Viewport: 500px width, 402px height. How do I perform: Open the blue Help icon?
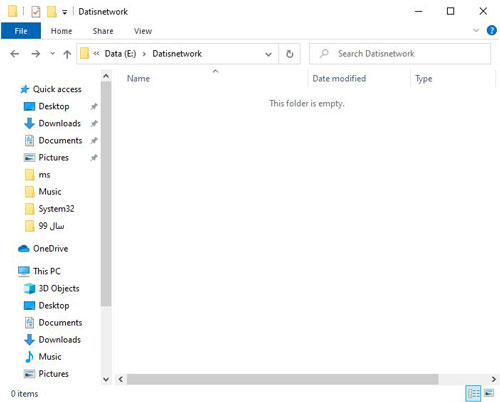click(492, 30)
